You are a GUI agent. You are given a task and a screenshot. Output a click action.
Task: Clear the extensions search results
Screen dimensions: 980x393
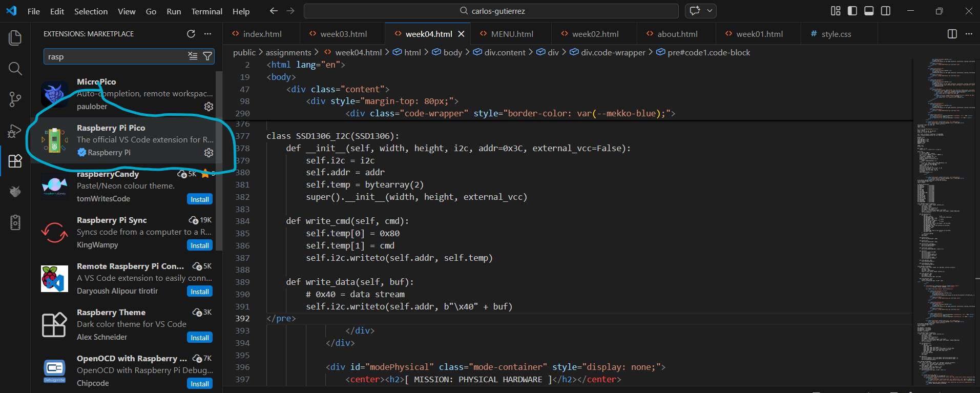coord(193,56)
